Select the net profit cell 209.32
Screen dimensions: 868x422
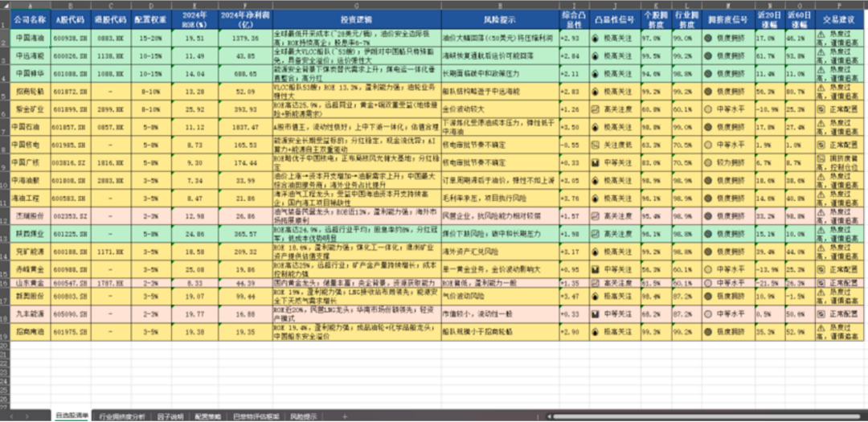coord(245,252)
